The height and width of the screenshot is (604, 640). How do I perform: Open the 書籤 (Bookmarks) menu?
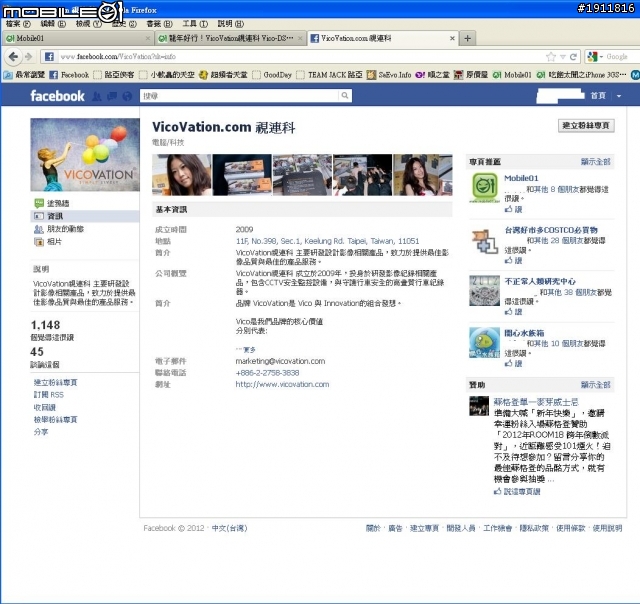pos(160,24)
